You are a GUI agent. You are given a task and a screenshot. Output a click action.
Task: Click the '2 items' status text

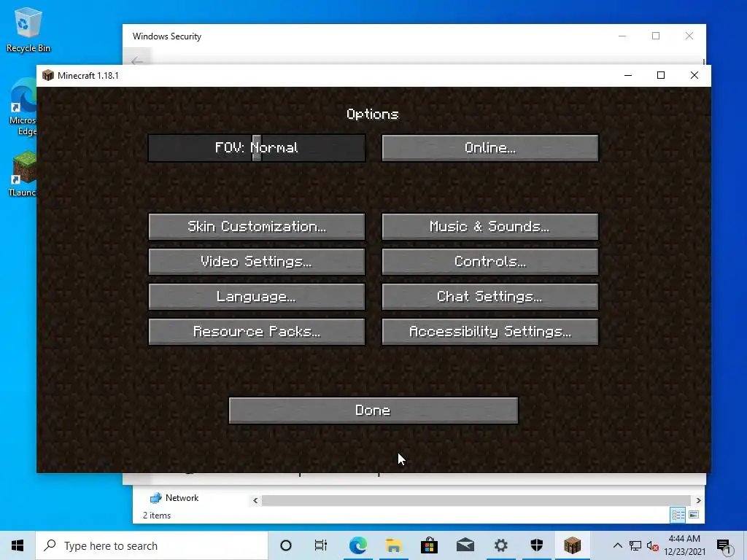pyautogui.click(x=157, y=516)
